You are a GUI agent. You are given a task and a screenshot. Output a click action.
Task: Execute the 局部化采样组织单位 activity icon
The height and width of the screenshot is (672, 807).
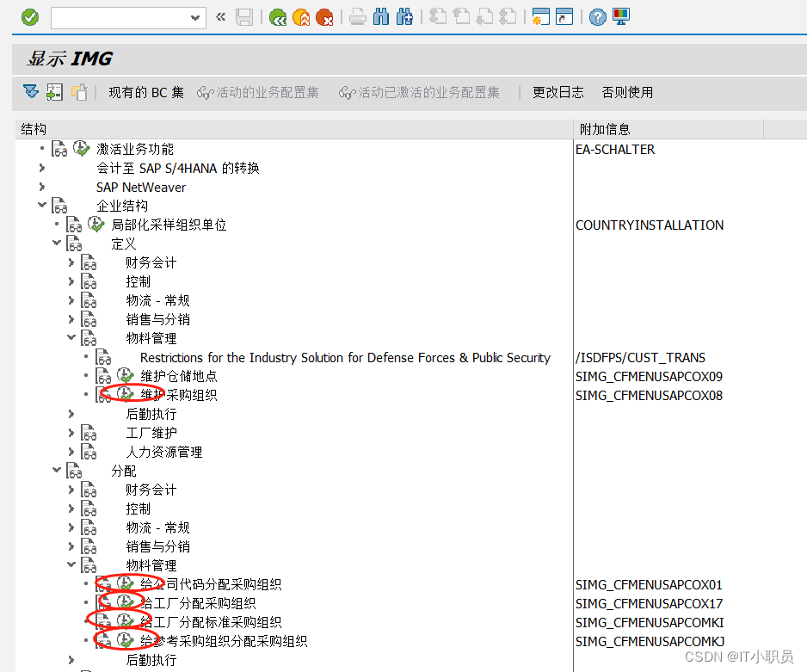point(95,225)
